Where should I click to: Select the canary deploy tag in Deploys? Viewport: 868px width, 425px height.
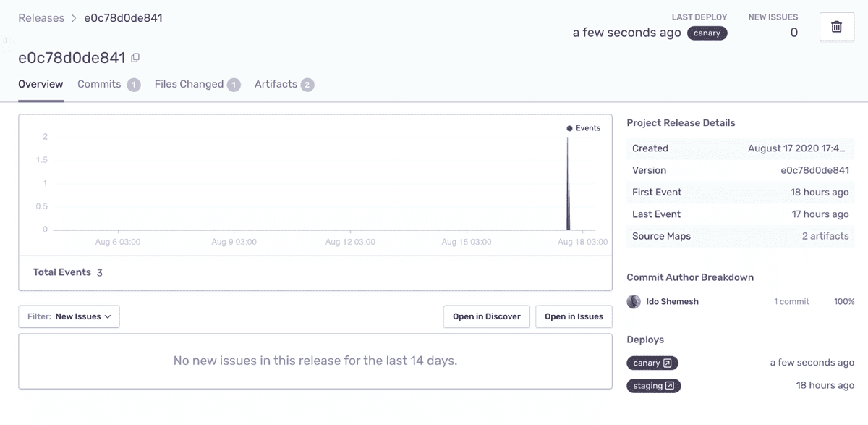click(652, 363)
